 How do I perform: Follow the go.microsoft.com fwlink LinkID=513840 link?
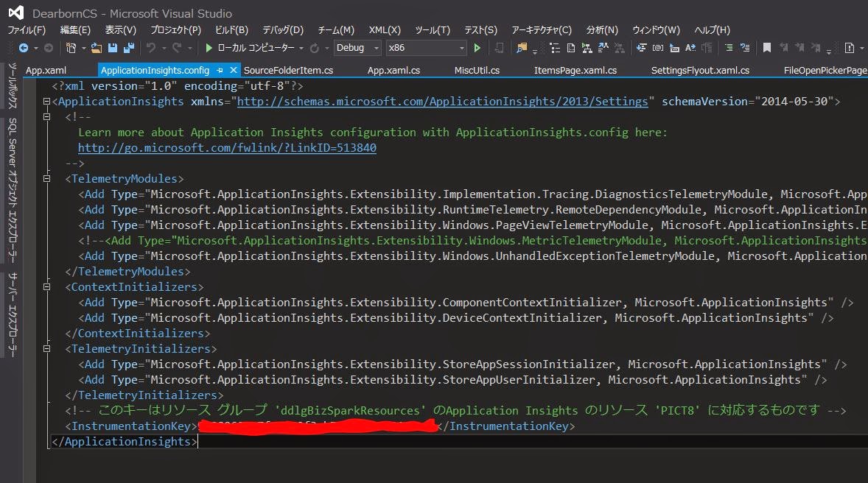pos(227,148)
